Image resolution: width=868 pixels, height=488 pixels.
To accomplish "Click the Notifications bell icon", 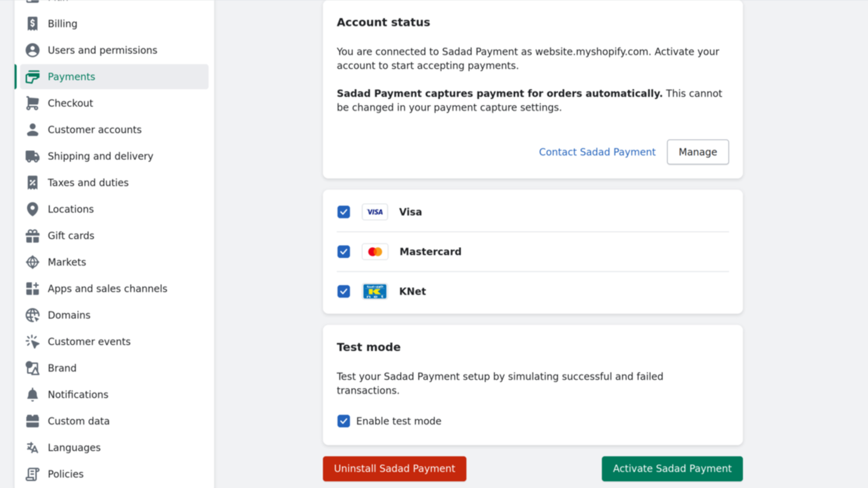I will click(x=33, y=394).
